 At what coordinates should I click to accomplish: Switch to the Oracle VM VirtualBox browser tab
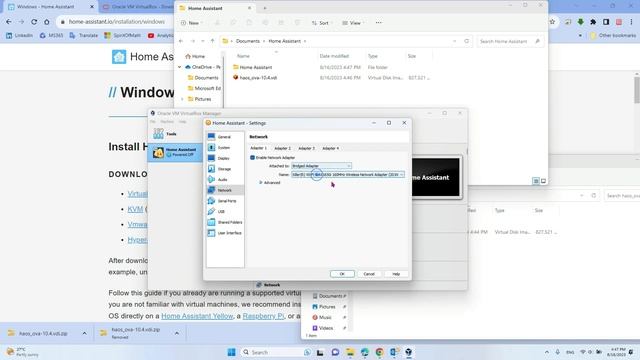(138, 7)
